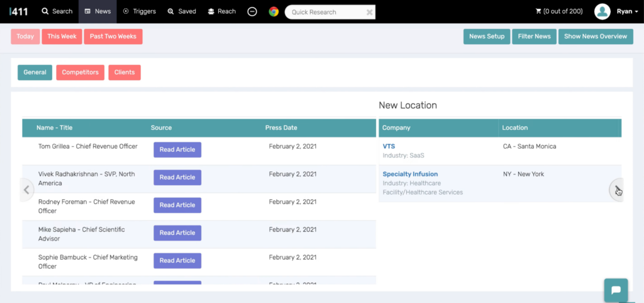Go to previous panel with left arrow
The height and width of the screenshot is (303, 644).
pos(26,190)
